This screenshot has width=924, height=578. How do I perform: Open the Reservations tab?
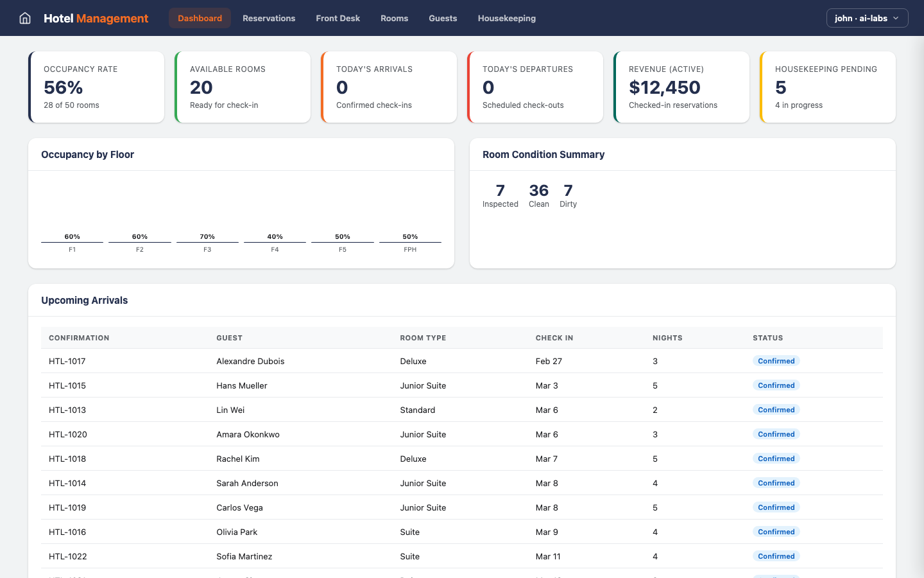269,18
